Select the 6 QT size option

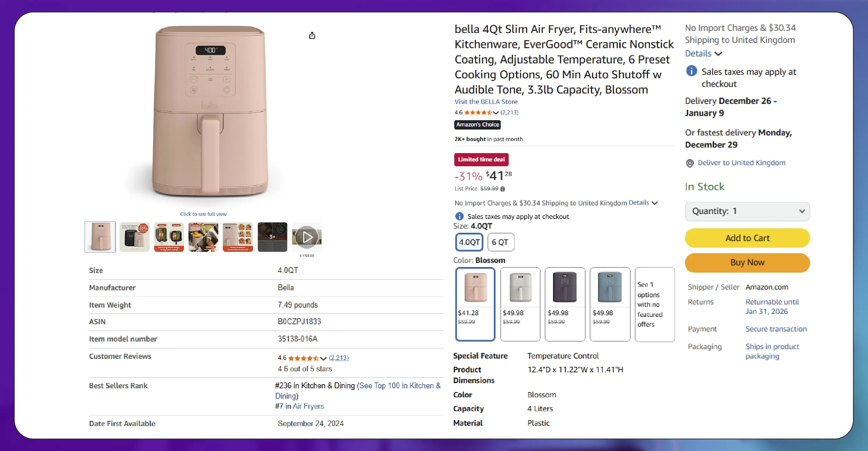[500, 242]
